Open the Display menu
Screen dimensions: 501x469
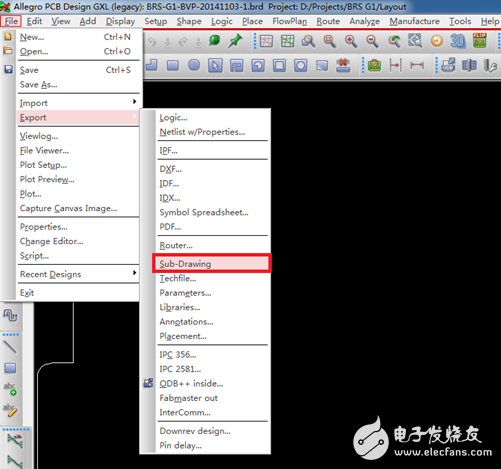(x=120, y=21)
